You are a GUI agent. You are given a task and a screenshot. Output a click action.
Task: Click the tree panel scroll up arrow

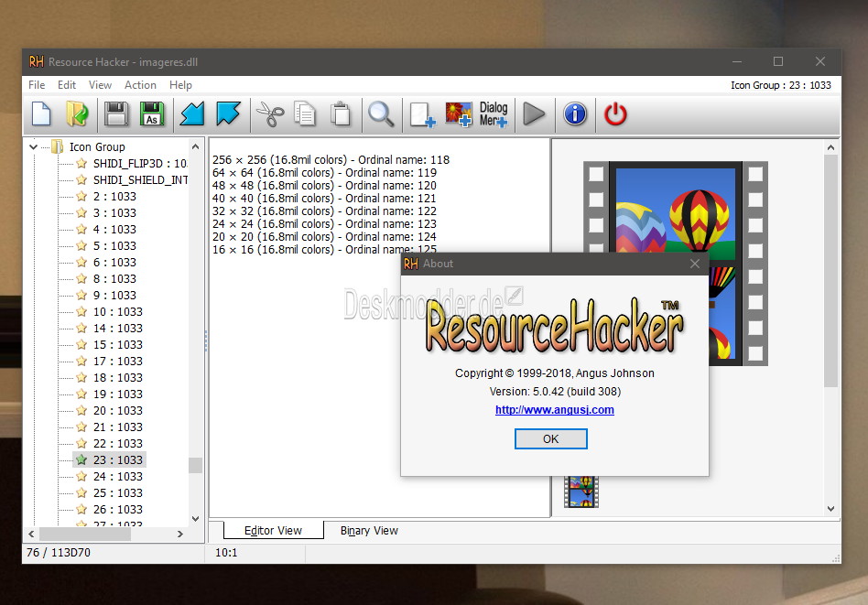195,146
